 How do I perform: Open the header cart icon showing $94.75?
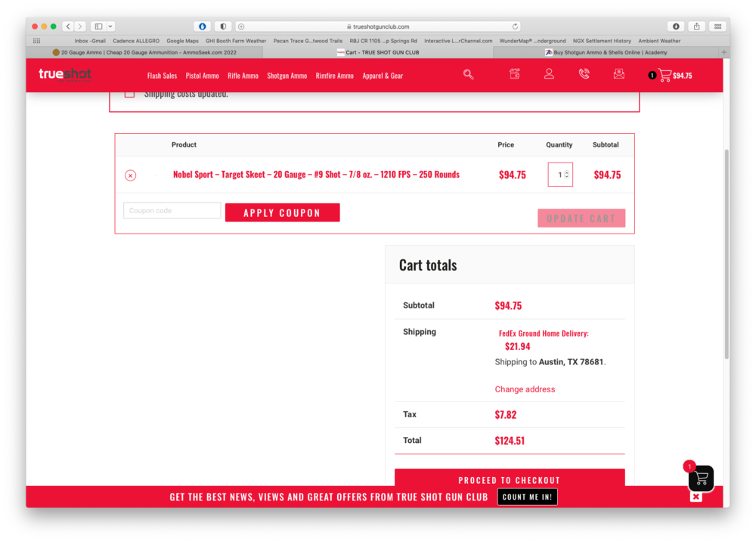665,75
